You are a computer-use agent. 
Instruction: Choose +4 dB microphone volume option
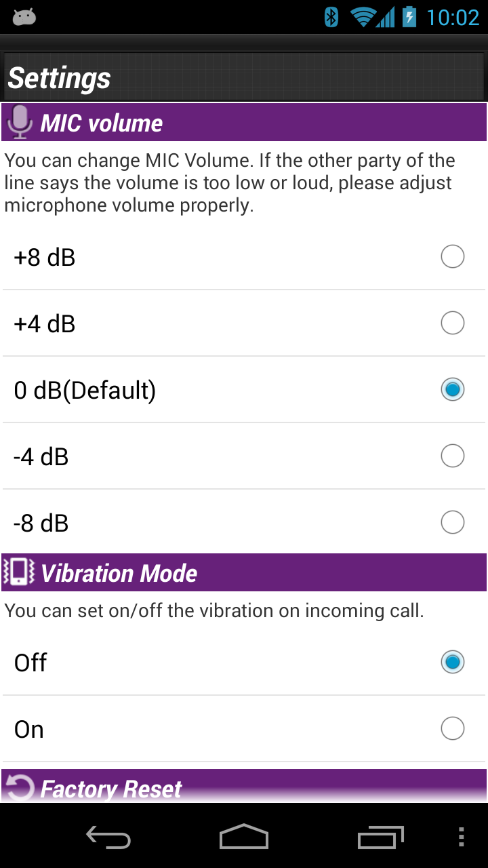point(452,323)
